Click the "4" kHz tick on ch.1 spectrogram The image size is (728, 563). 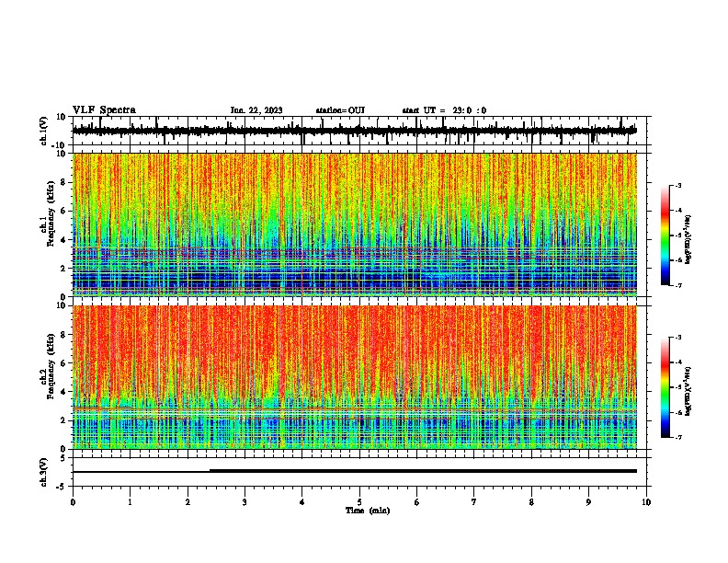pyautogui.click(x=64, y=240)
